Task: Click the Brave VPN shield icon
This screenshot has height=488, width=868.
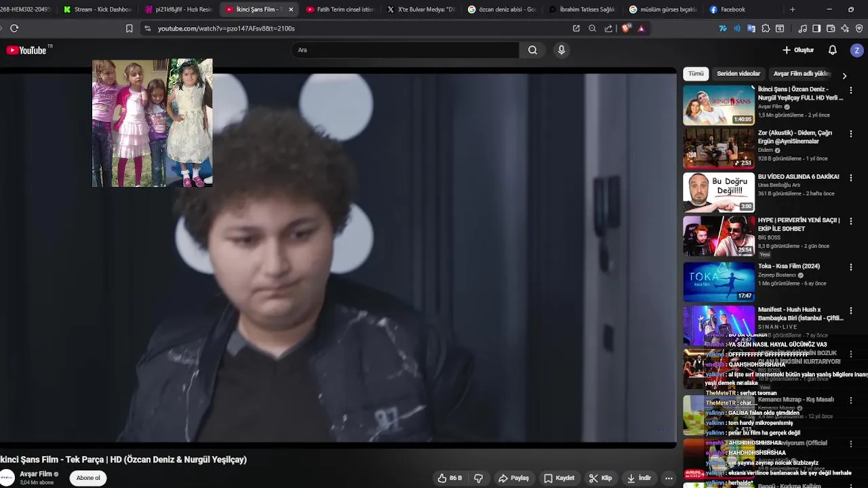Action: [859, 28]
